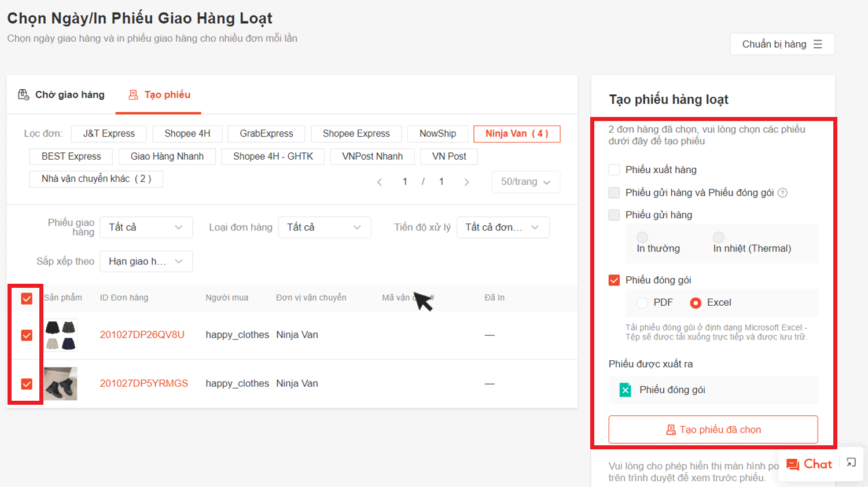
Task: Click the boots product thumbnail
Action: click(x=61, y=383)
